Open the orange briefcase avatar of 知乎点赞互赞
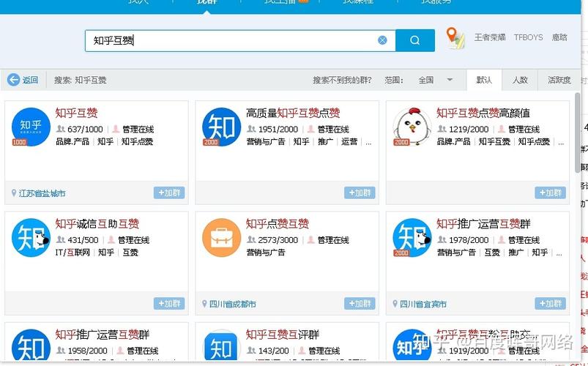 click(x=221, y=238)
